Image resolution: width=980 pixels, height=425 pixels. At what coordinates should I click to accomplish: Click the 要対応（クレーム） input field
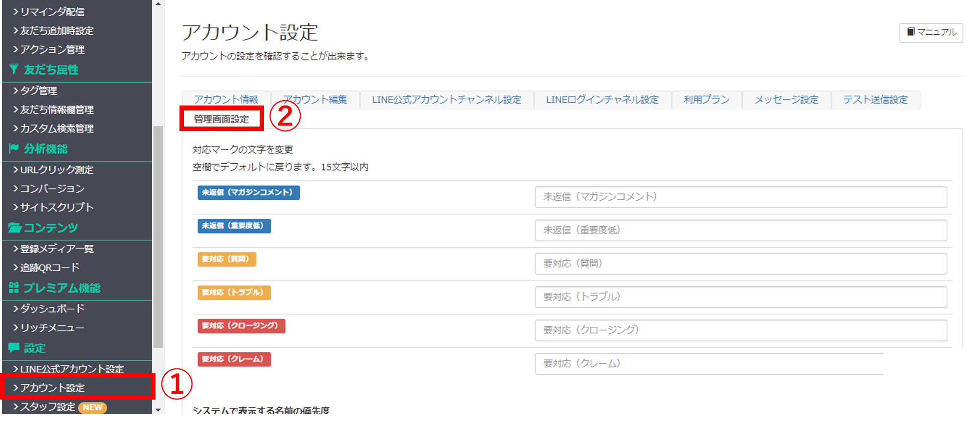(709, 363)
